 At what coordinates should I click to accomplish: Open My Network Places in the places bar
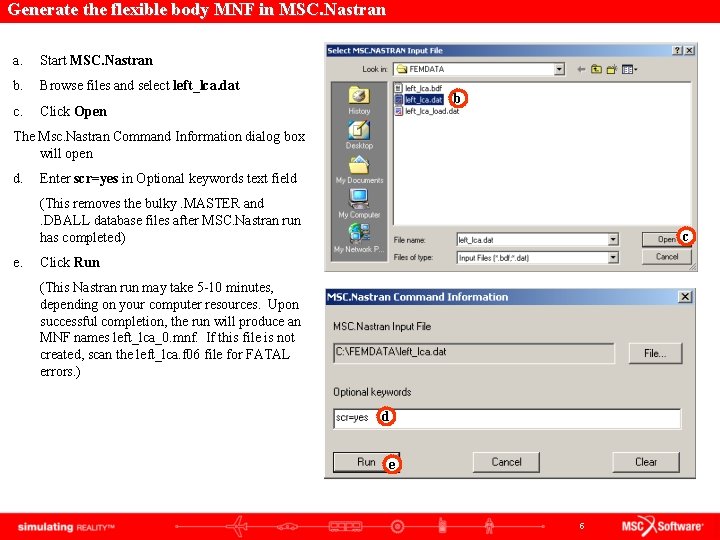point(359,238)
